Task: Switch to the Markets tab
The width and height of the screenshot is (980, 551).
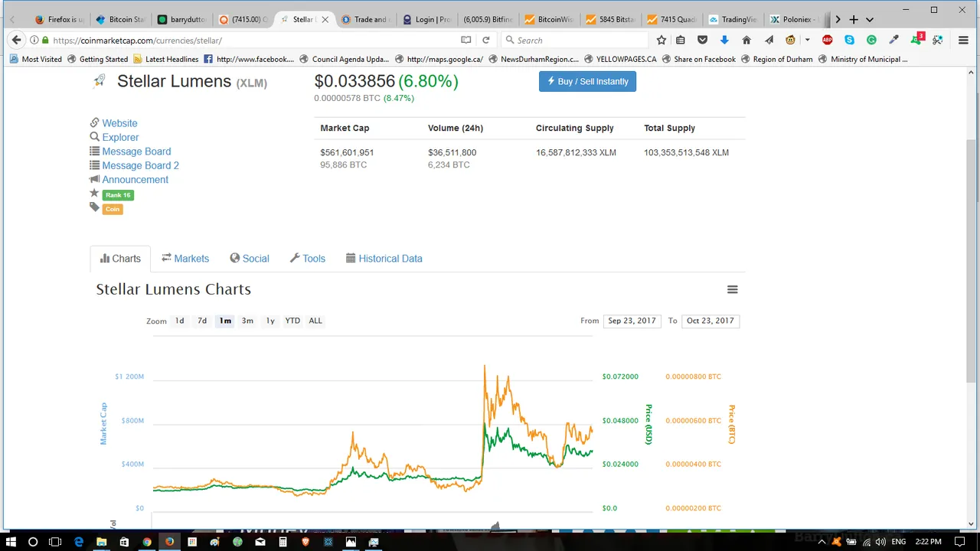Action: click(x=185, y=259)
